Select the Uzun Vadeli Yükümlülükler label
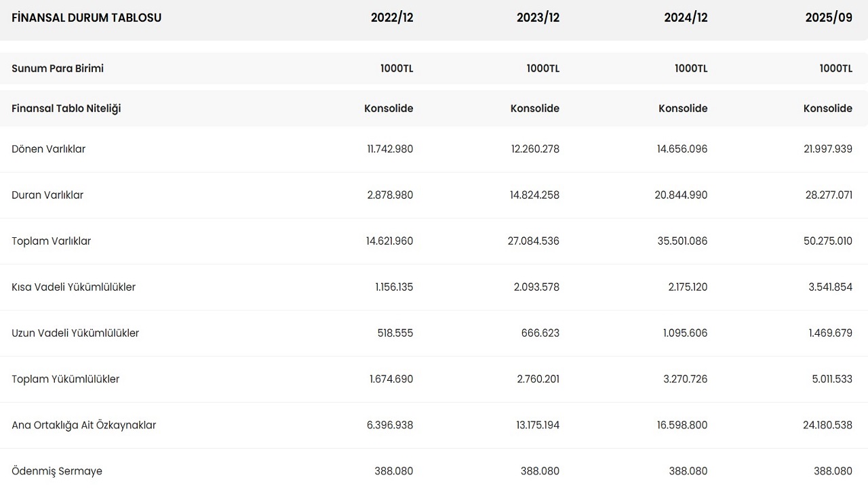Viewport: 868px width, 488px height. click(75, 333)
